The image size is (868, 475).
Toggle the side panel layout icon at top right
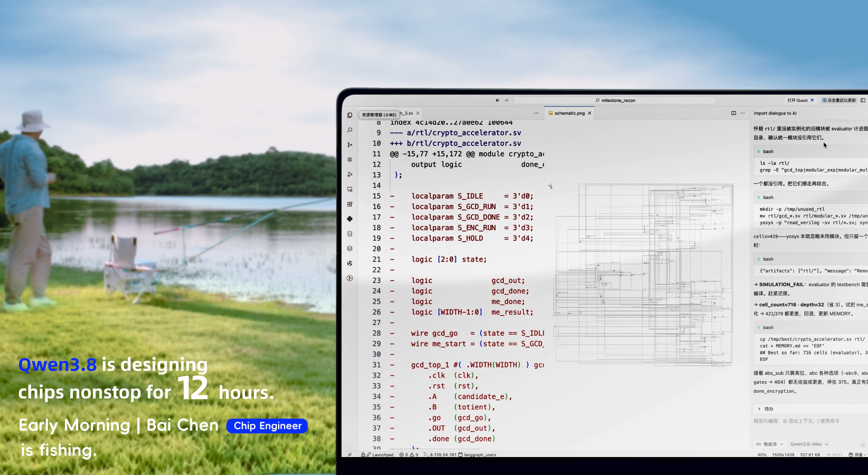(x=863, y=100)
